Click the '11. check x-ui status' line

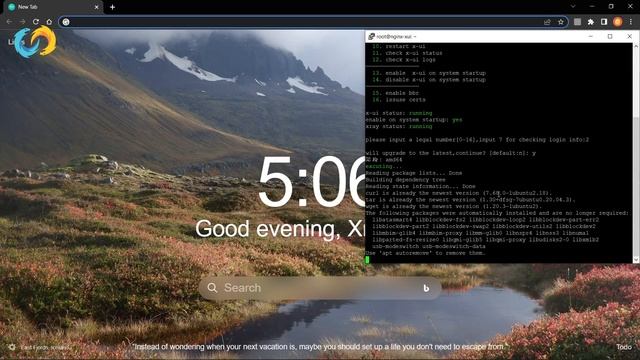click(407, 53)
